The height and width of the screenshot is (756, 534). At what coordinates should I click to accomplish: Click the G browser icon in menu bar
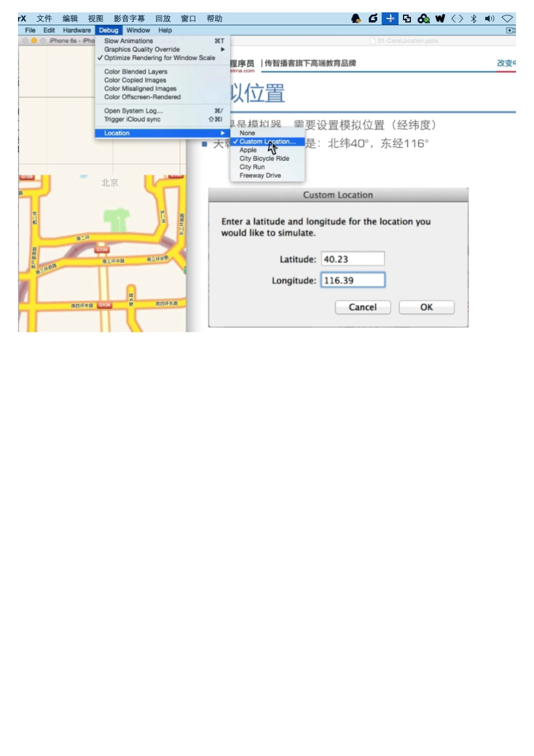click(x=373, y=19)
